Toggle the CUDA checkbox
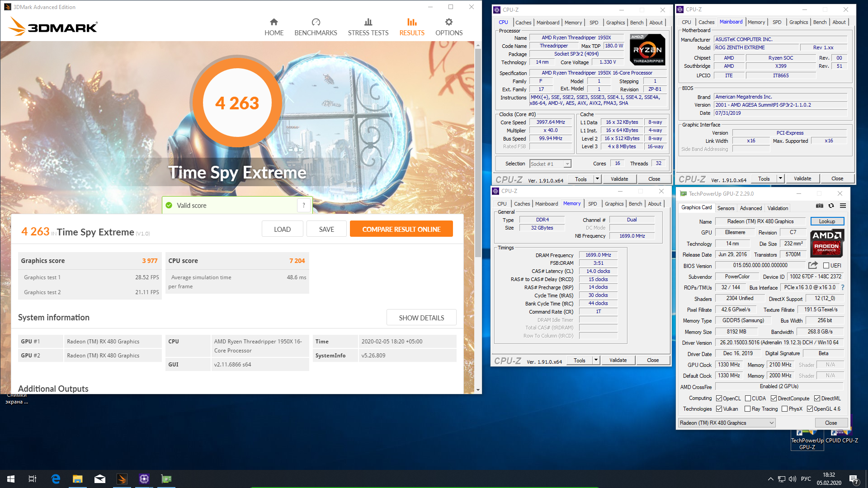 [x=748, y=399]
